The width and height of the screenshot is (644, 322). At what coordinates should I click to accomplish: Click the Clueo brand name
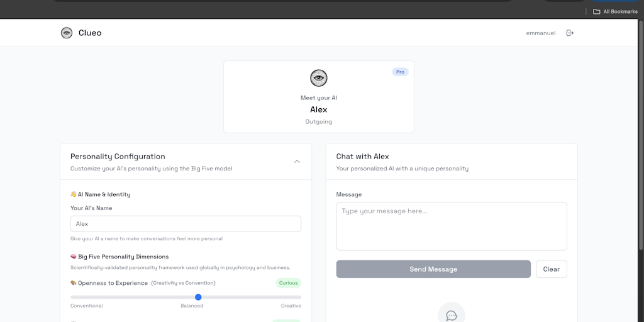90,33
